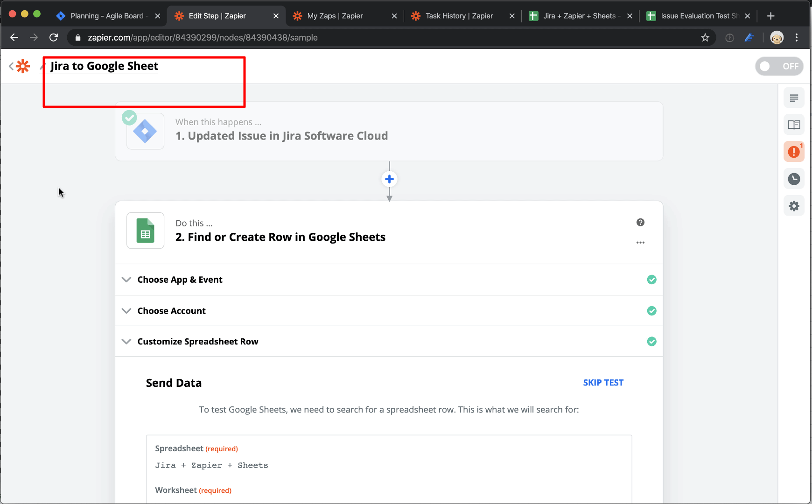Click SKIP TEST link
Image resolution: width=812 pixels, height=504 pixels.
coord(603,383)
